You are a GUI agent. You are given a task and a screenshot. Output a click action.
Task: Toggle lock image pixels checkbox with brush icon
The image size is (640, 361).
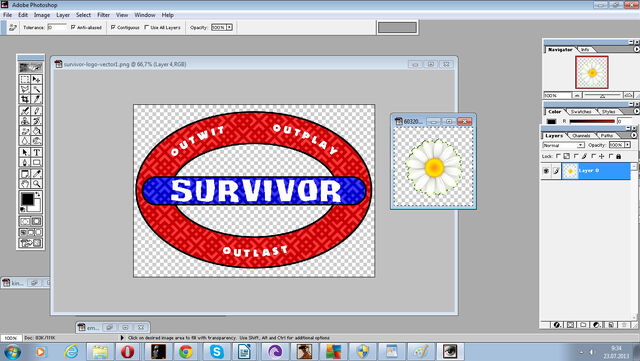[x=576, y=156]
